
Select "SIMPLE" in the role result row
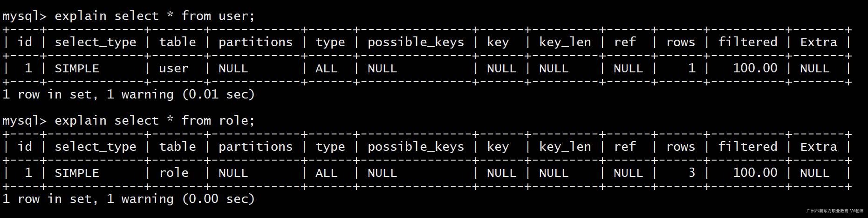tap(77, 173)
